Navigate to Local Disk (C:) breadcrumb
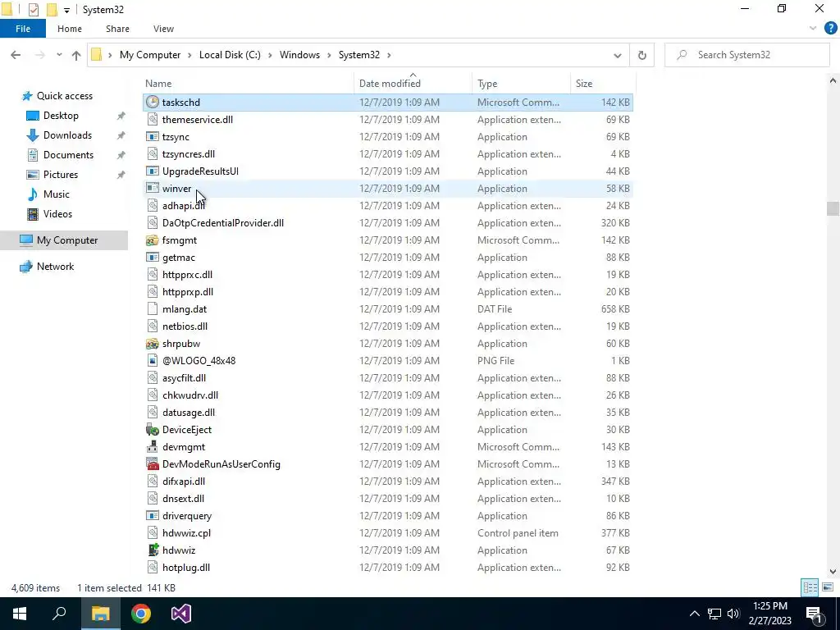The width and height of the screenshot is (840, 630). point(230,55)
